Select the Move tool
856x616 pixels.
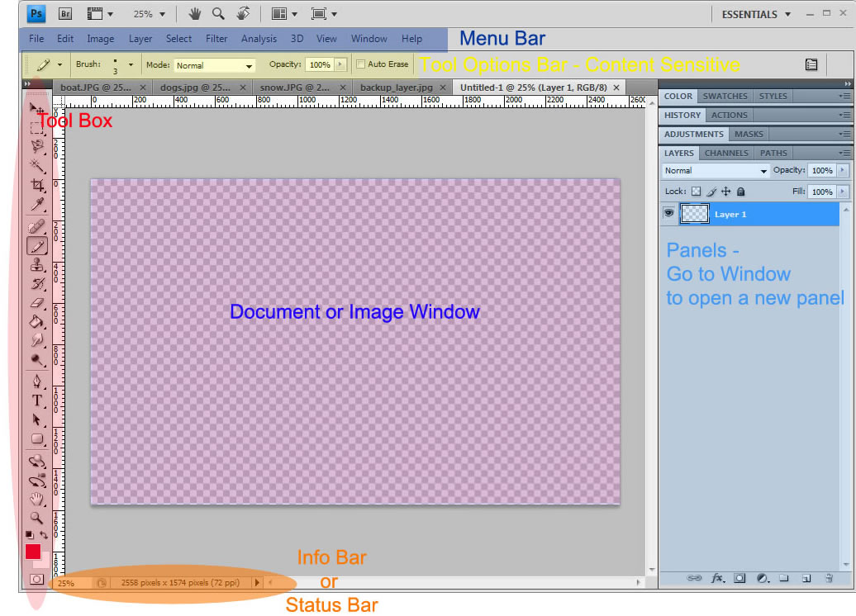(36, 108)
